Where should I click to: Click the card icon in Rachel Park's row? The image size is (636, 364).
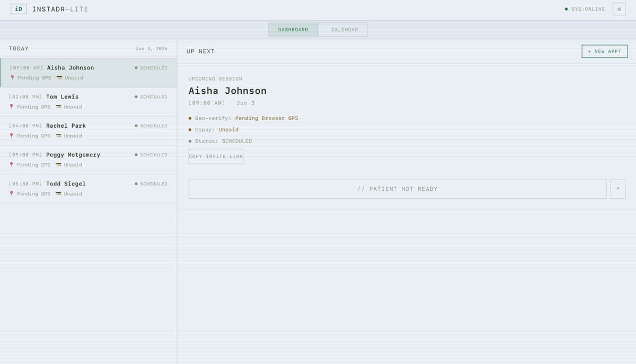58,136
